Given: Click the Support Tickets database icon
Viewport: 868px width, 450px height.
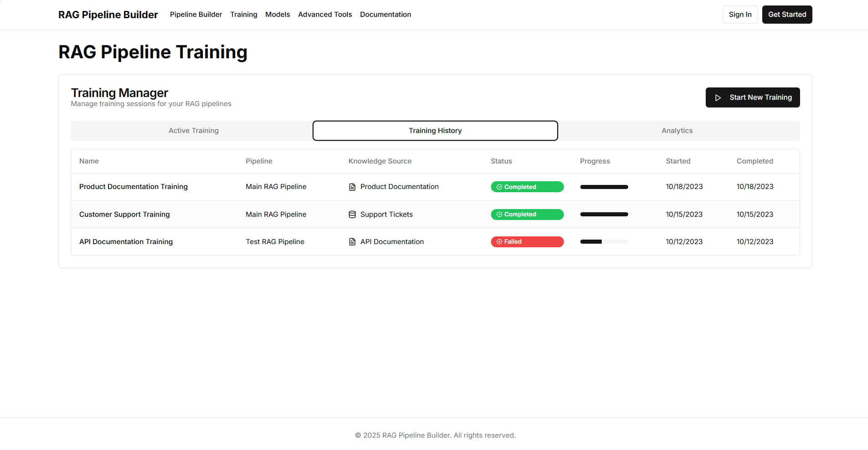Looking at the screenshot, I should 352,214.
